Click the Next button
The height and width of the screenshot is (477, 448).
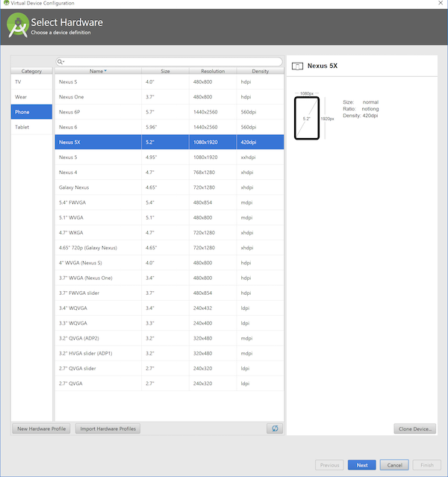(362, 465)
